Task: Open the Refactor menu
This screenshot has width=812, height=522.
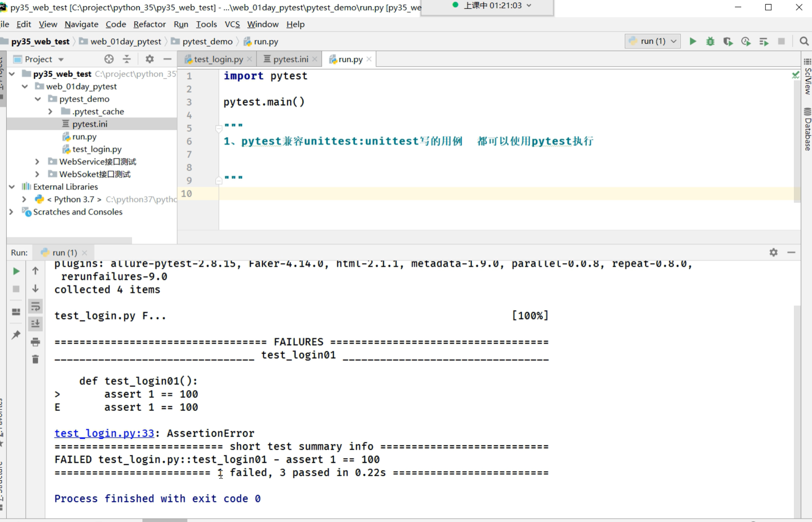Action: [149, 24]
